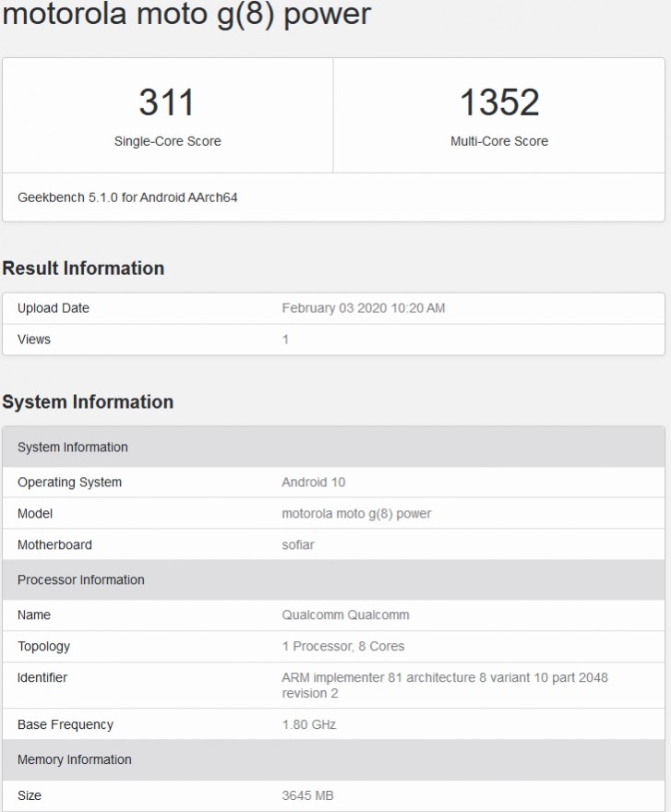Click the multi-core score value 1352
This screenshot has height=812, width=671.
pyautogui.click(x=498, y=102)
